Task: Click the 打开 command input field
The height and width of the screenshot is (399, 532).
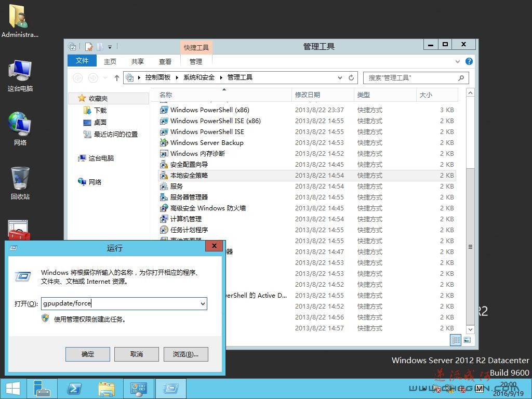Action: click(124, 303)
